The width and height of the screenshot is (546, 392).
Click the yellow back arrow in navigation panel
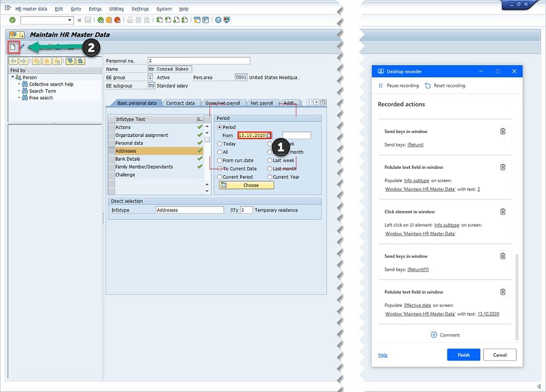[x=13, y=61]
